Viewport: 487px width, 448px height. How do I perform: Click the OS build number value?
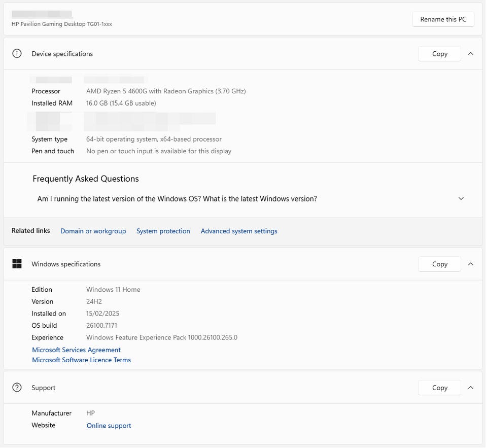click(101, 326)
